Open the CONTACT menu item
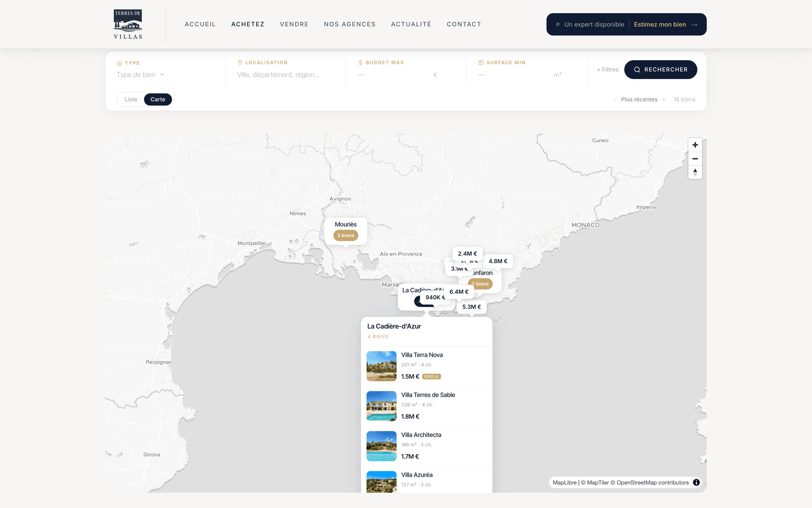Image resolution: width=812 pixels, height=508 pixels. point(464,24)
